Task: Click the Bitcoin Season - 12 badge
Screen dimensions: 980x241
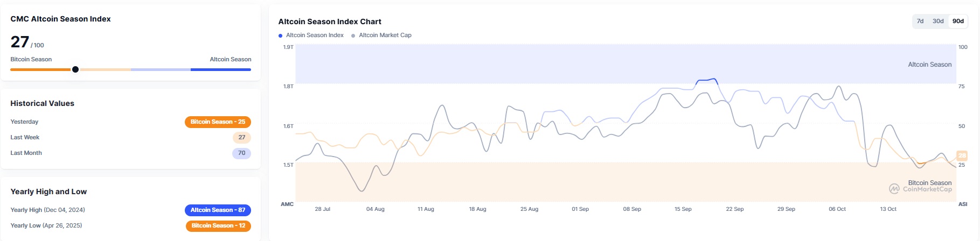Action: [218, 226]
